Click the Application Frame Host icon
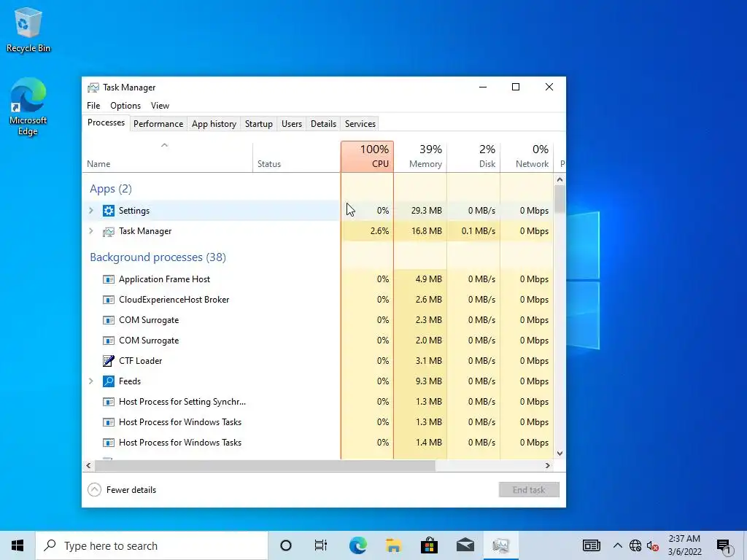747x560 pixels. click(x=109, y=279)
